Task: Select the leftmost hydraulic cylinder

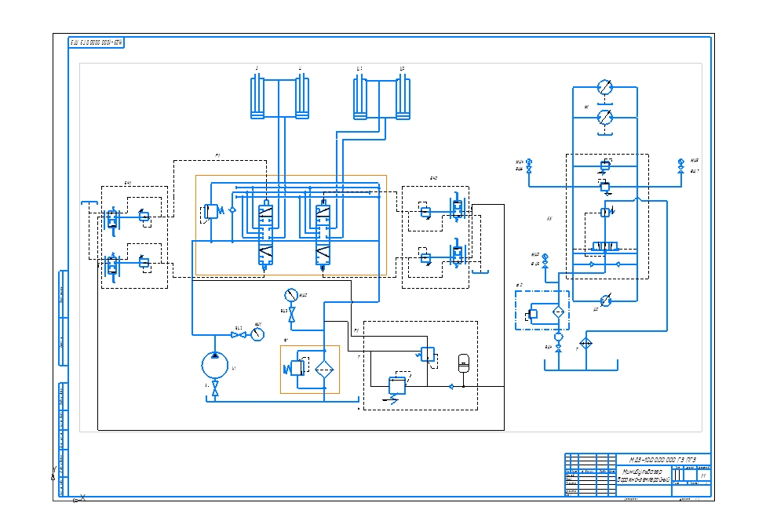Action: click(x=257, y=98)
